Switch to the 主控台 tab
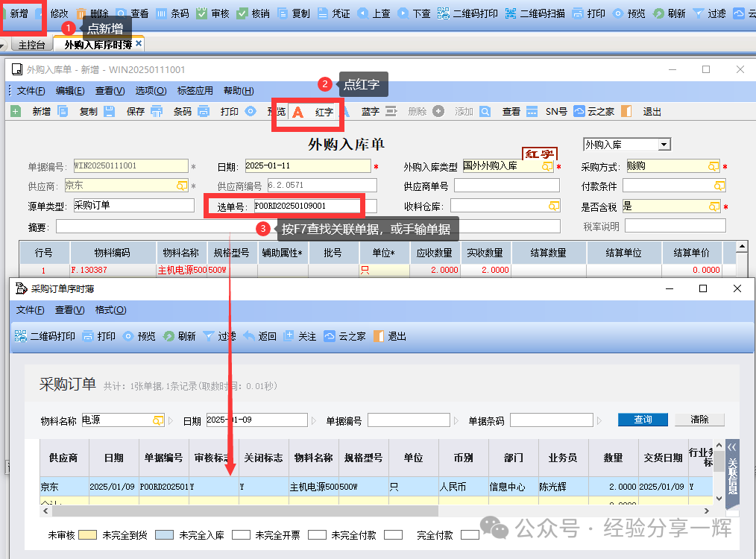Viewport: 756px width, 559px height. click(31, 45)
